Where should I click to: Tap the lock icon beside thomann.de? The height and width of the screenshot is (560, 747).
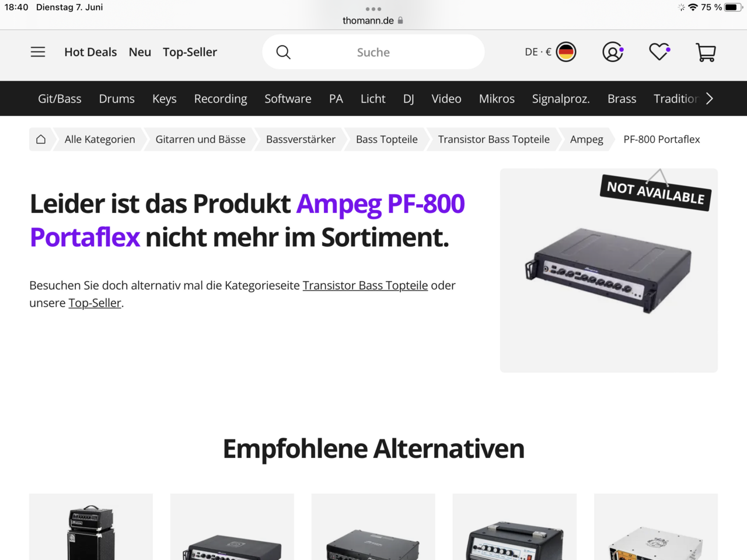(400, 20)
